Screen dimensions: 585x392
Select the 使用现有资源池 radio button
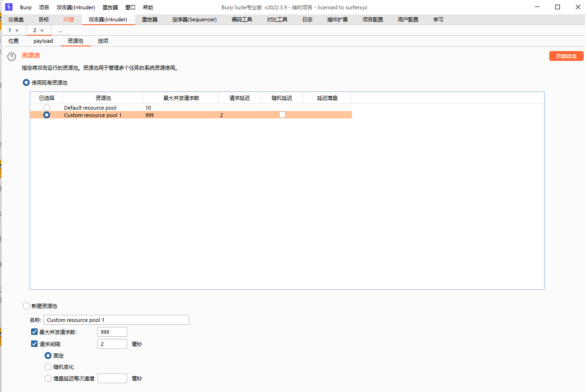pos(26,83)
